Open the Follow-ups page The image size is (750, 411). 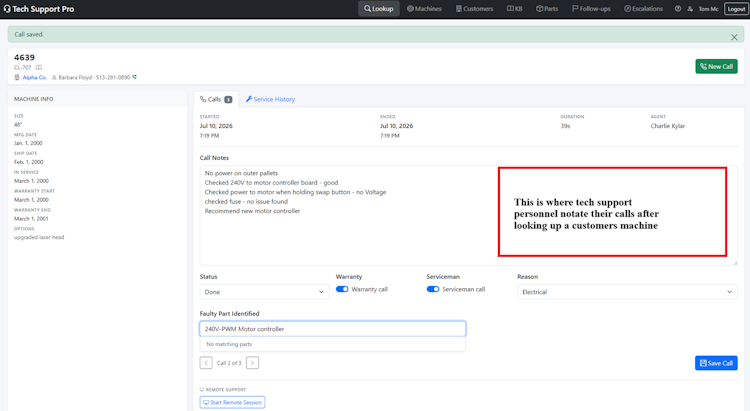coord(591,9)
